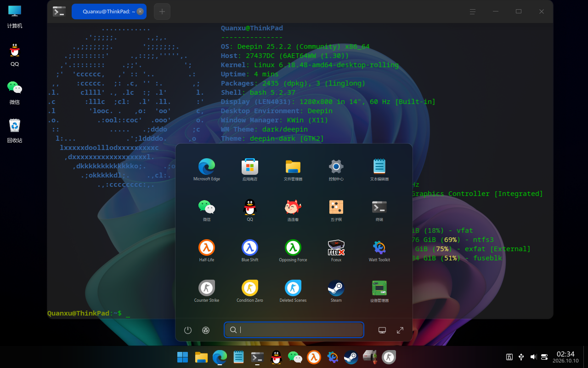Close the Quanxu@ThinkPad terminal tab
Screen dimensions: 588x368
pyautogui.click(x=140, y=11)
